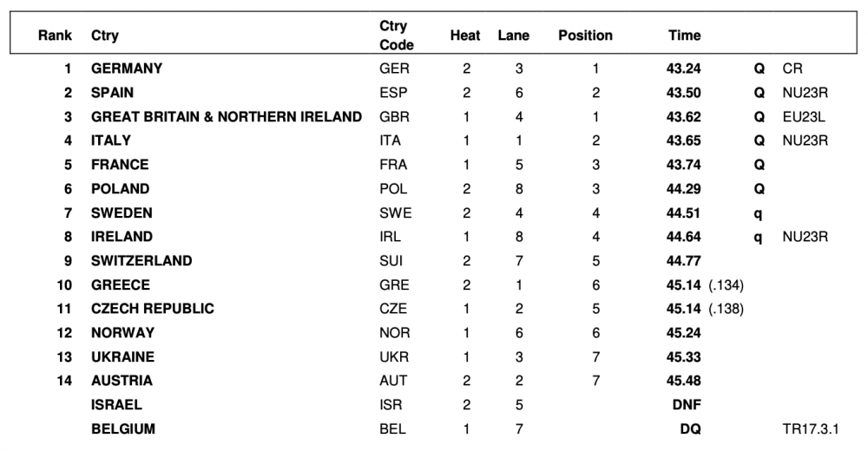Image resolution: width=868 pixels, height=451 pixels.
Task: Click the Rank column header
Action: [x=55, y=36]
